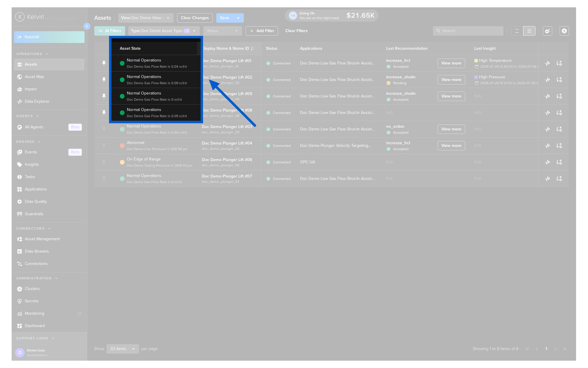Click the next page arrow in pagination
588x368 pixels.
(555, 349)
